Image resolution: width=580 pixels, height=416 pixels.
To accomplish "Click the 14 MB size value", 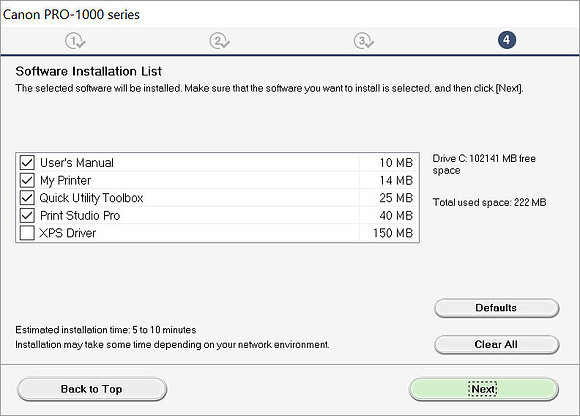I will [396, 180].
